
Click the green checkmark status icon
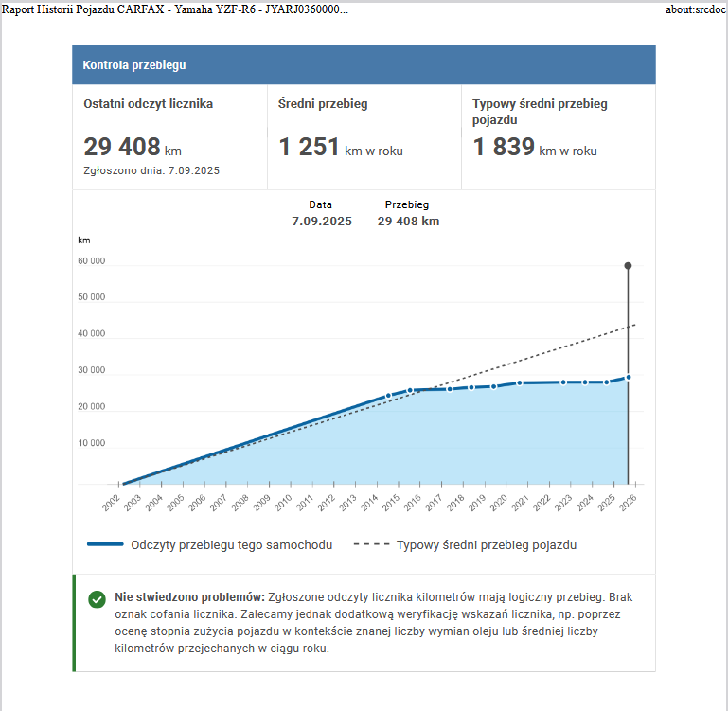tap(97, 599)
